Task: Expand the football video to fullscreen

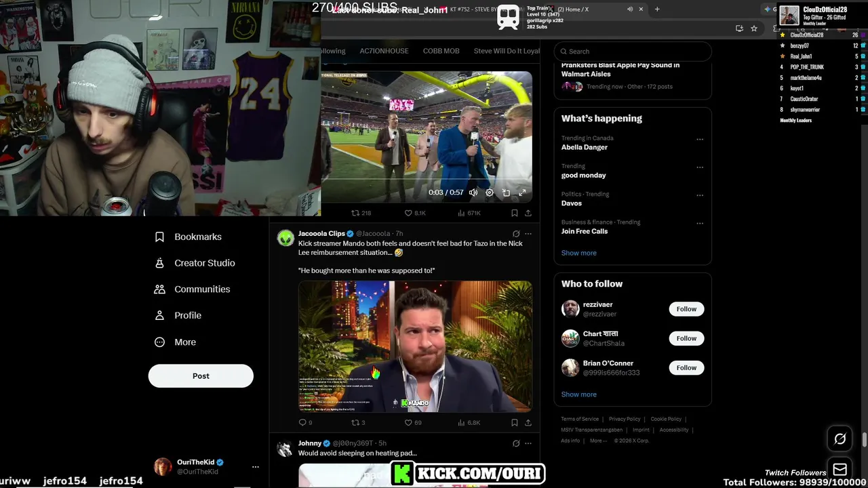Action: 522,192
